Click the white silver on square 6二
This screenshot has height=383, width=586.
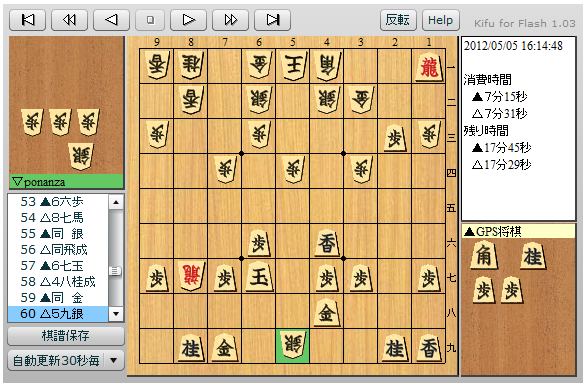click(x=259, y=100)
